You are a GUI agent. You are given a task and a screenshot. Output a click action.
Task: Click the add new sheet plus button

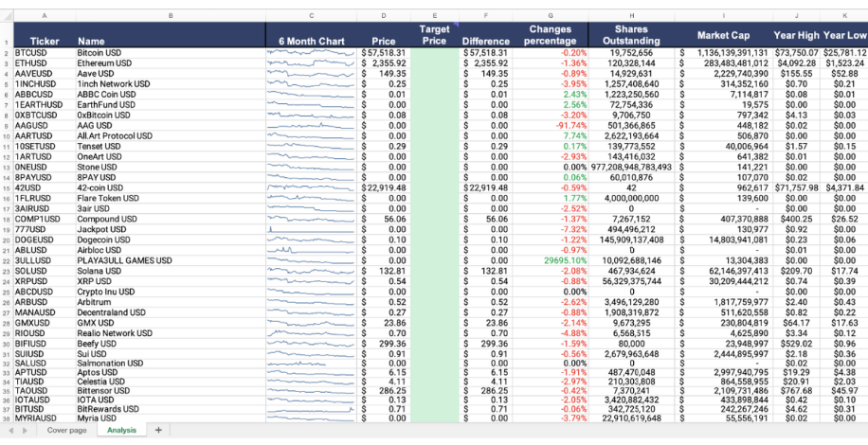click(158, 431)
